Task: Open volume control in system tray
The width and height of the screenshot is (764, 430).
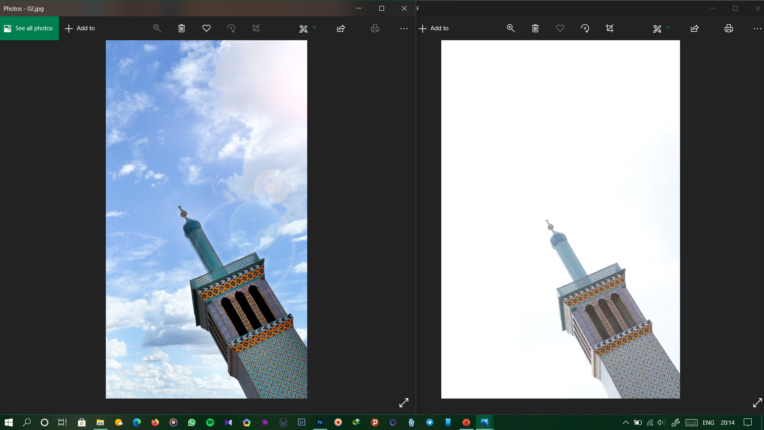Action: 661,422
